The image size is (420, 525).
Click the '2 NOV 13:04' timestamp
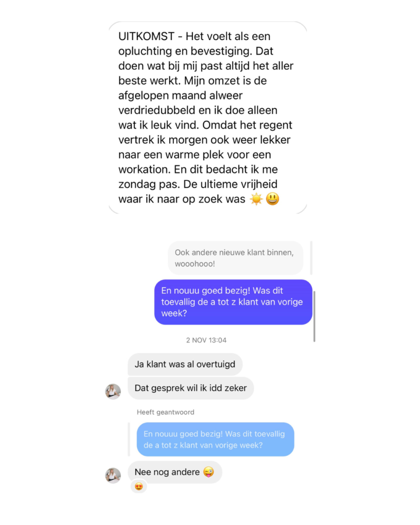(206, 340)
